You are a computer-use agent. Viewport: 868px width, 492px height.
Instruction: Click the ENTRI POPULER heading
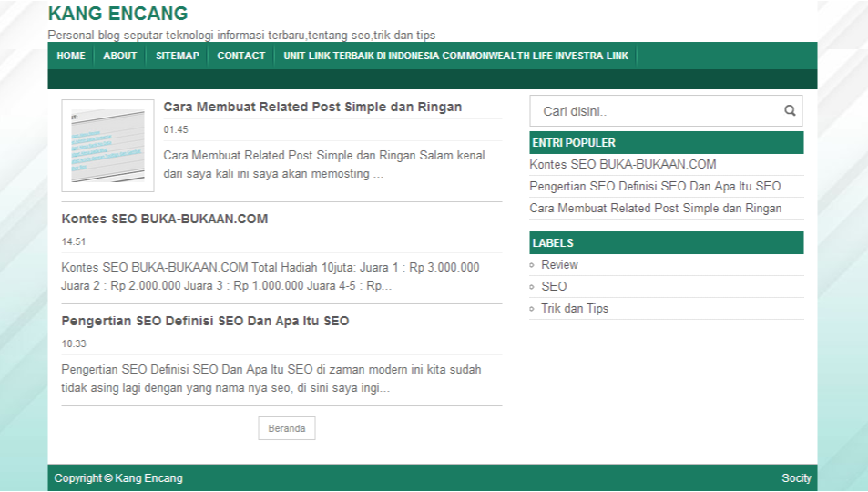667,142
